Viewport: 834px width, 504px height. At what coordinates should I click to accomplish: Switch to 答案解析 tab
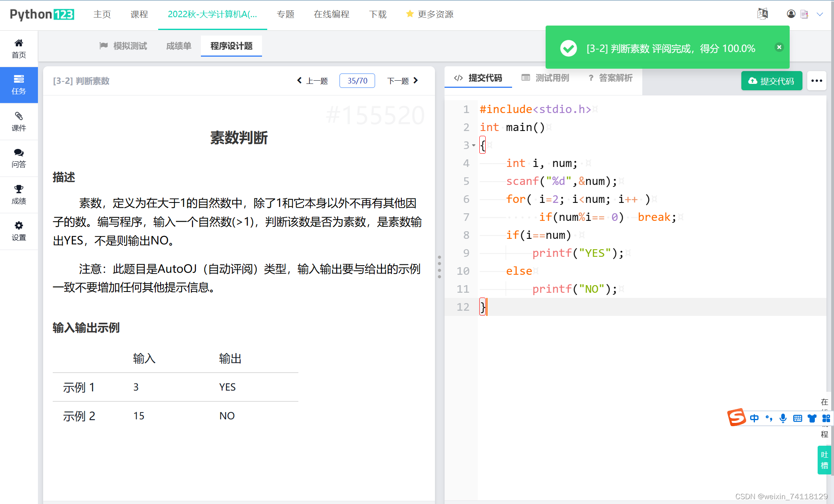610,78
